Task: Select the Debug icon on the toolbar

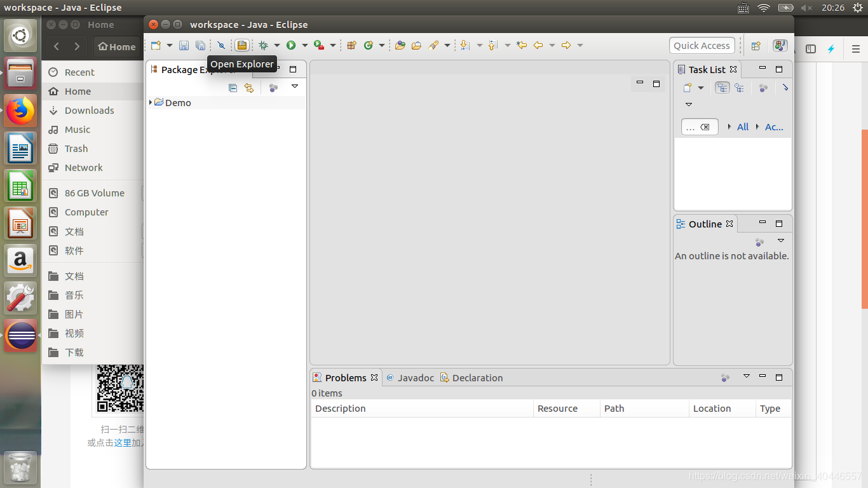Action: point(263,45)
